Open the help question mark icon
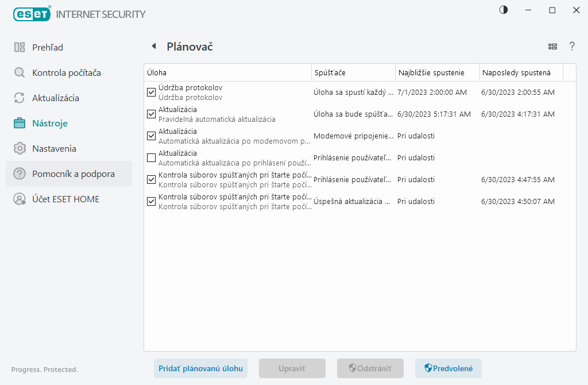 [x=572, y=47]
